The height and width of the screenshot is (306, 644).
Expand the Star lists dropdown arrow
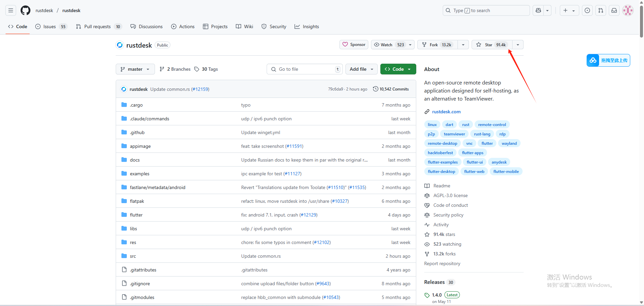coord(518,45)
